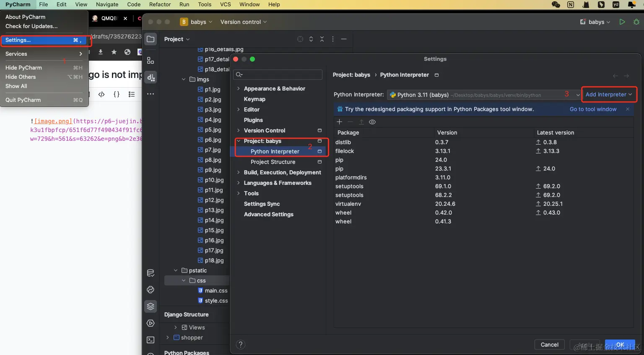
Task: Choose Quit PyCharm menu entry
Action: 44,100
